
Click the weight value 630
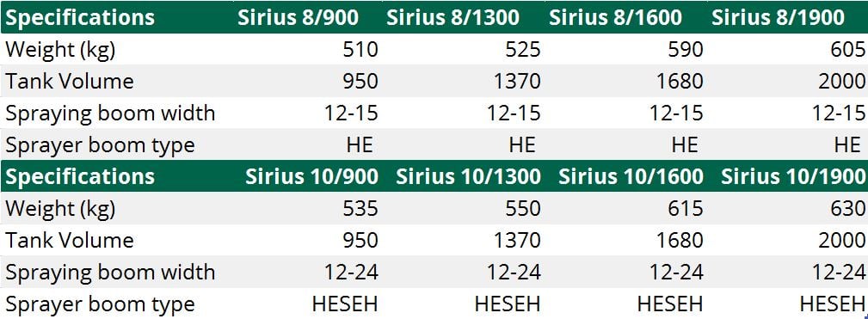(848, 208)
